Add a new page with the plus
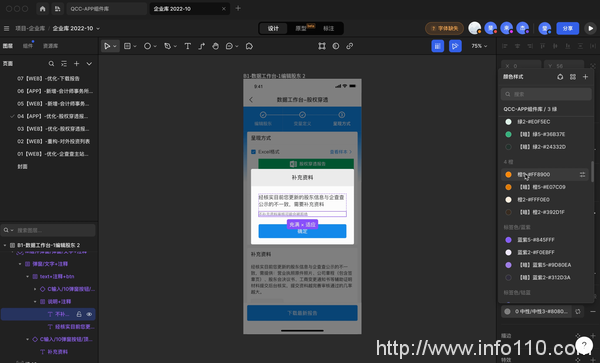The image size is (600, 363). coord(77,63)
